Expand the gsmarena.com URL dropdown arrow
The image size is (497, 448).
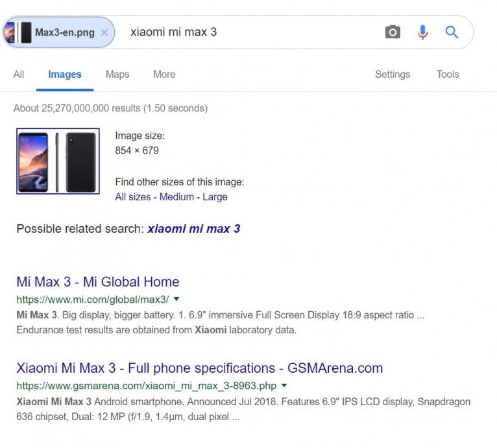[284, 385]
